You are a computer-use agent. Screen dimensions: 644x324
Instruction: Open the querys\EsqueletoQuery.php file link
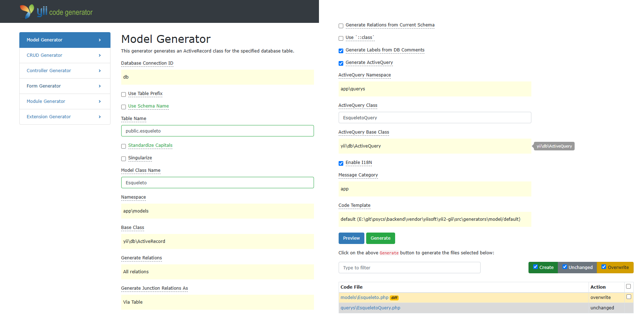tap(370, 308)
